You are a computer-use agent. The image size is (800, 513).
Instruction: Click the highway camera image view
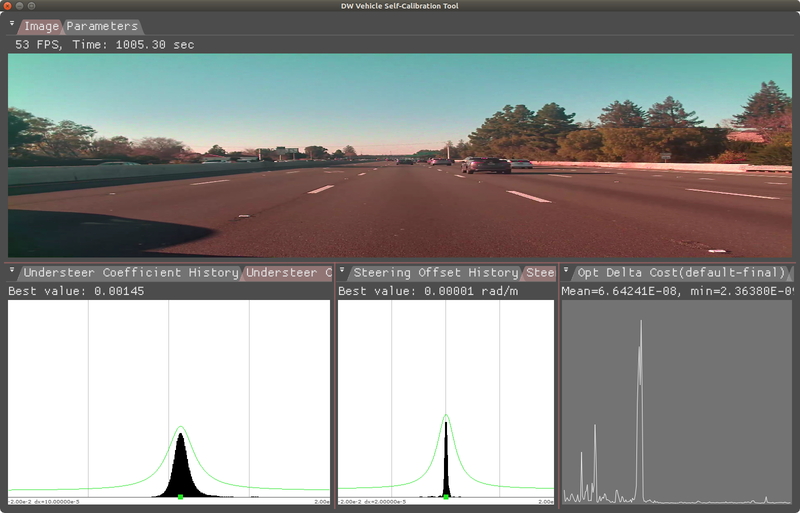tap(400, 155)
